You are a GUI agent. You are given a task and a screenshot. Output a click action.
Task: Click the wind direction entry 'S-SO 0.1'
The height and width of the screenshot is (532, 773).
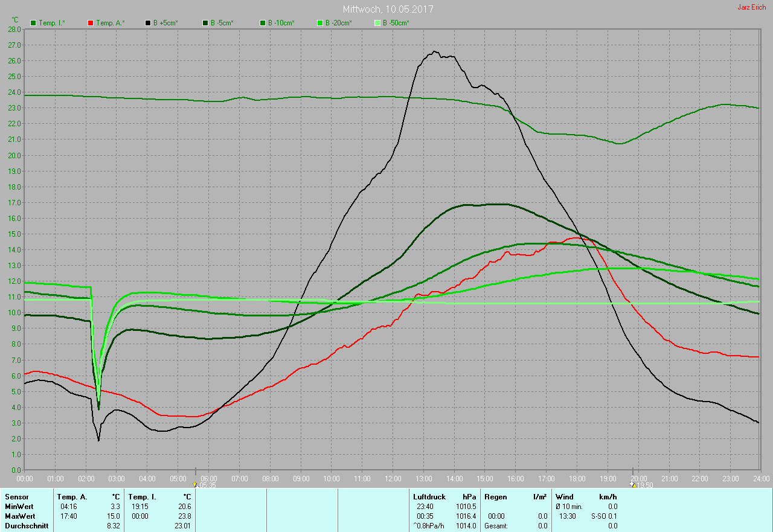(604, 516)
